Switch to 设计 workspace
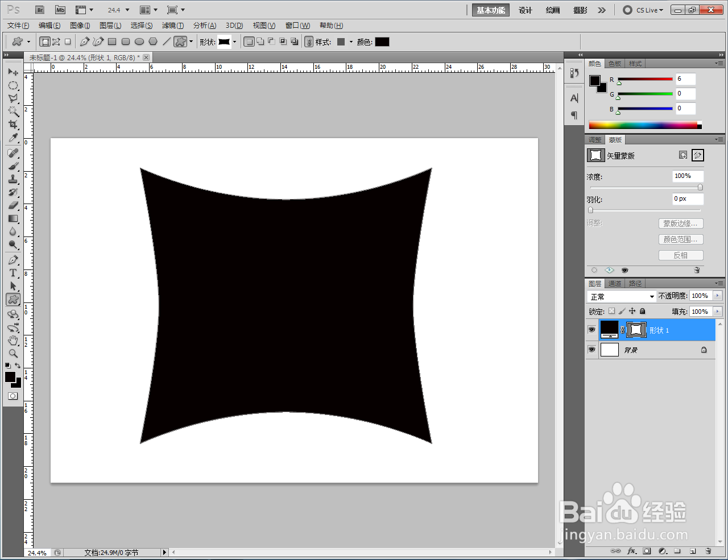This screenshot has height=560, width=728. (526, 10)
